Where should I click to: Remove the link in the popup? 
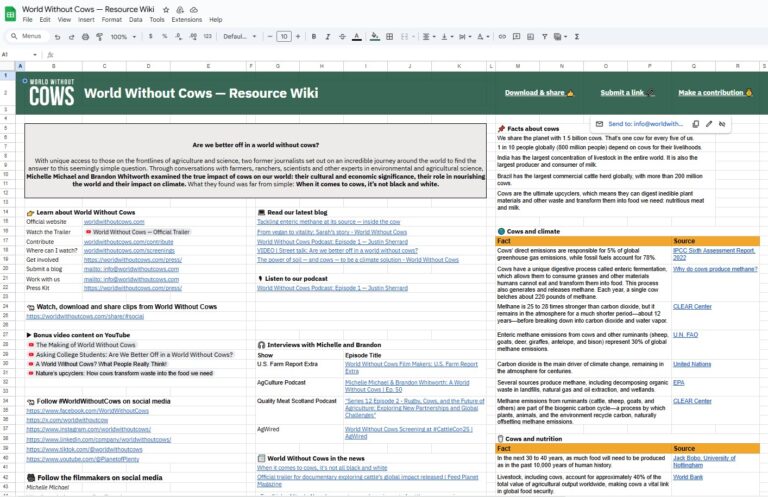point(722,124)
